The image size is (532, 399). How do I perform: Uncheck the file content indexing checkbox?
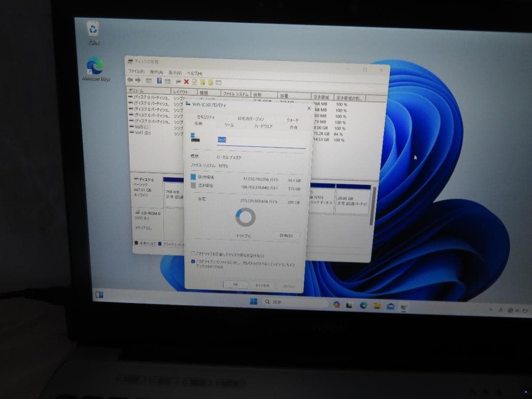[193, 263]
